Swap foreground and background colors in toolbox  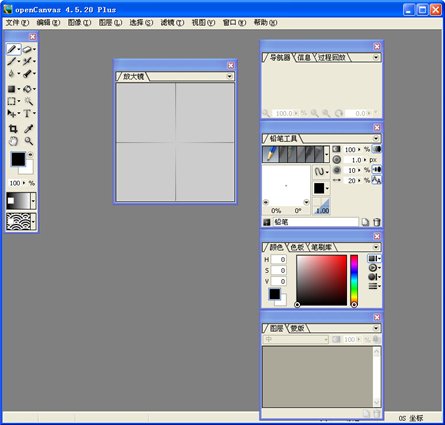[30, 155]
